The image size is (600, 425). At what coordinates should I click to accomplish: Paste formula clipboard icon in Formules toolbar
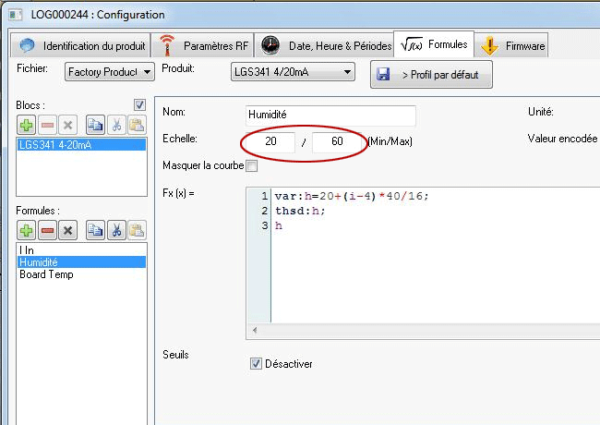(137, 230)
